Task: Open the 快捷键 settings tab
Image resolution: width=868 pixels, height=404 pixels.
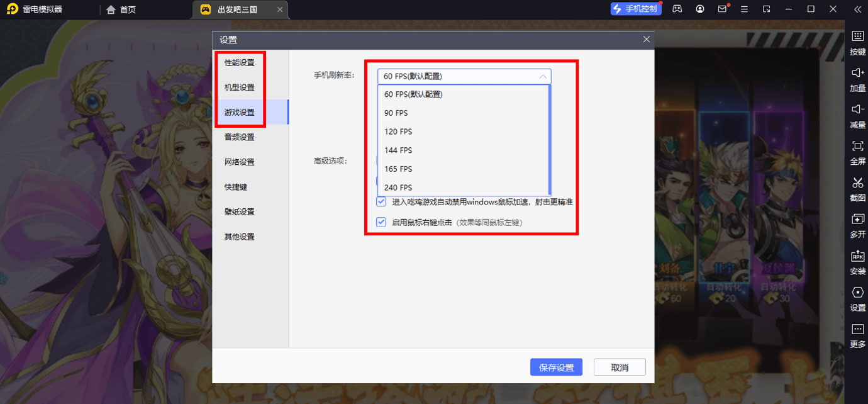Action: pyautogui.click(x=250, y=187)
